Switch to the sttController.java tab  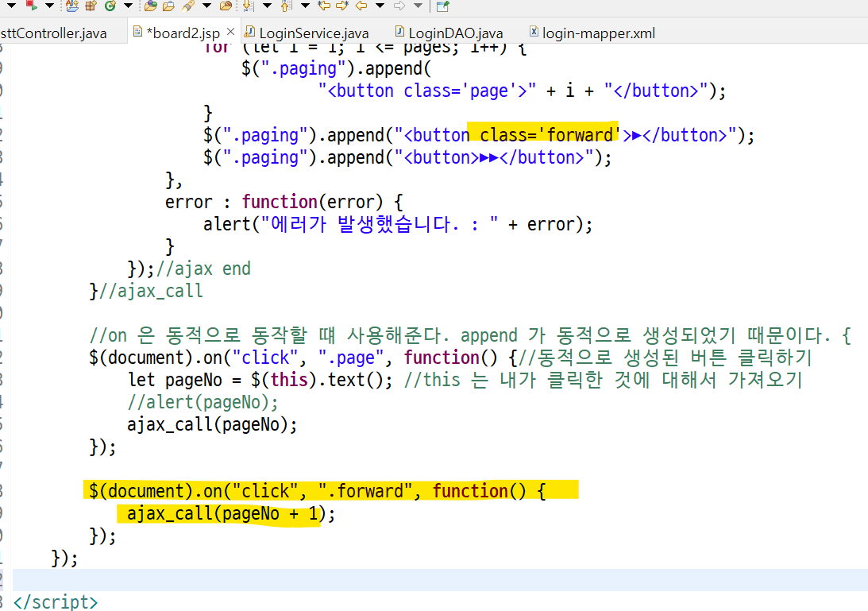[x=53, y=33]
